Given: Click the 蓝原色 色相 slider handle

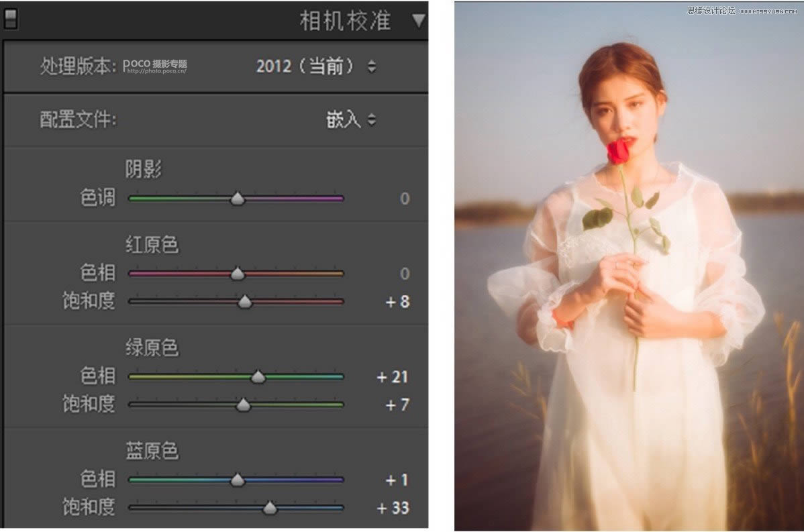Looking at the screenshot, I should point(238,480).
